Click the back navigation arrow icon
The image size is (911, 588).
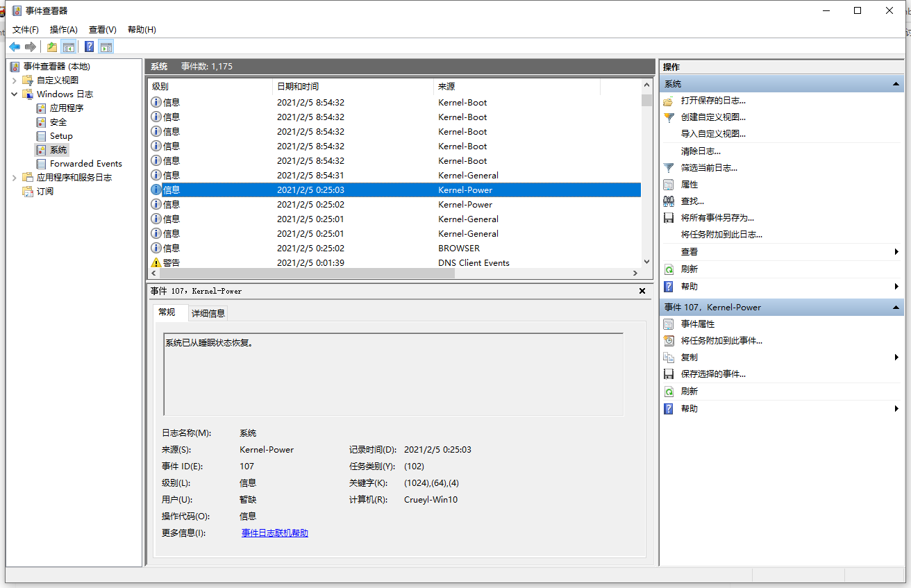(15, 47)
